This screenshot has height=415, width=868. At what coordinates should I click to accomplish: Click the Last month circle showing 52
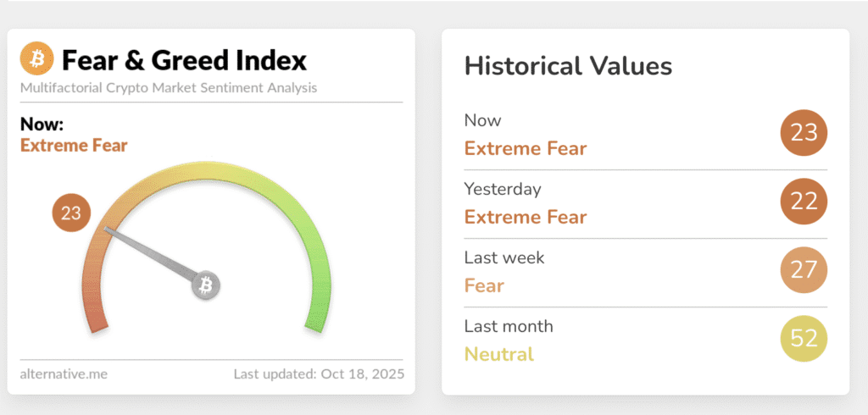click(x=803, y=339)
